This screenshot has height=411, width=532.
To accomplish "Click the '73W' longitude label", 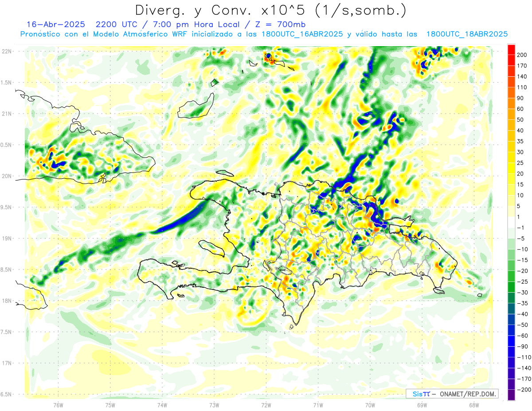I will 214,405.
